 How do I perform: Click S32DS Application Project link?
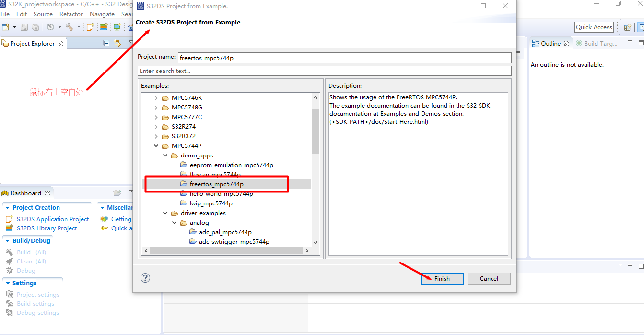click(x=53, y=219)
